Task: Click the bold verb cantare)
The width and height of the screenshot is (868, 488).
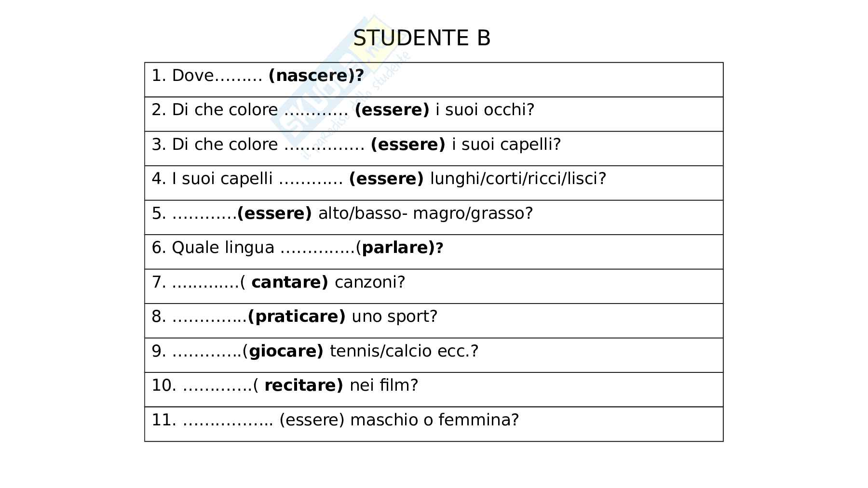Action: click(x=289, y=282)
